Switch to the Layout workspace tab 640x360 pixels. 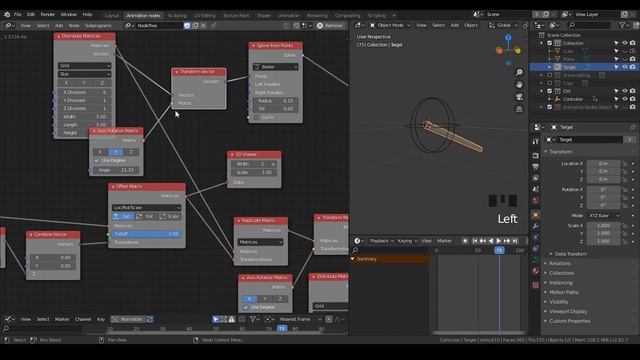pos(111,16)
